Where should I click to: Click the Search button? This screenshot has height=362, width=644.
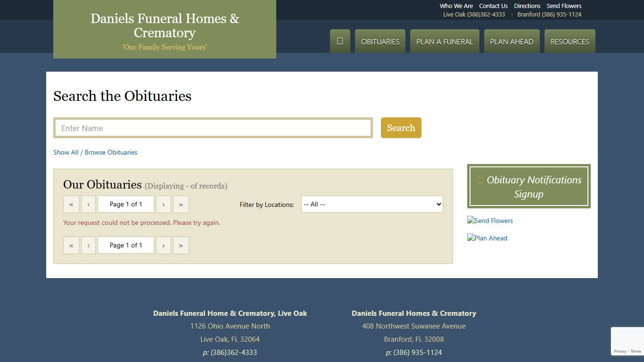point(401,128)
